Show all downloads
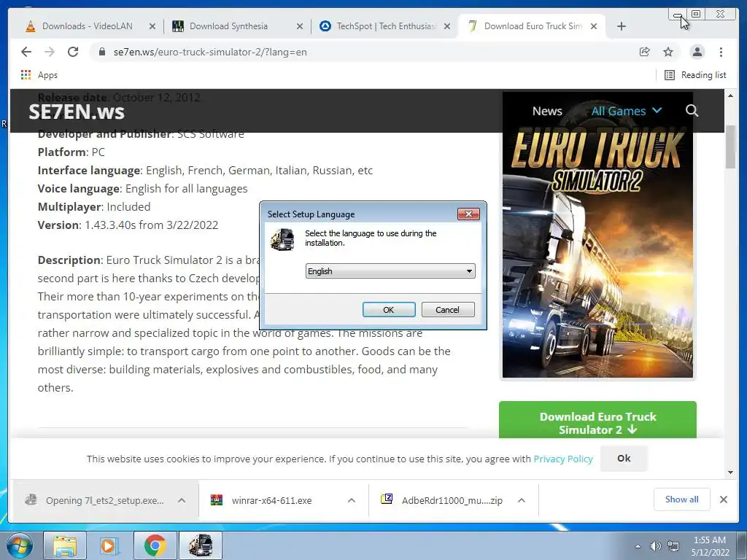 (x=682, y=499)
